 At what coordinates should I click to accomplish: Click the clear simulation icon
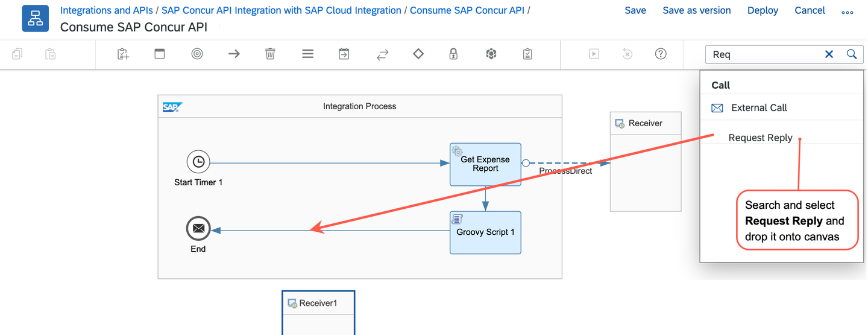pos(627,54)
